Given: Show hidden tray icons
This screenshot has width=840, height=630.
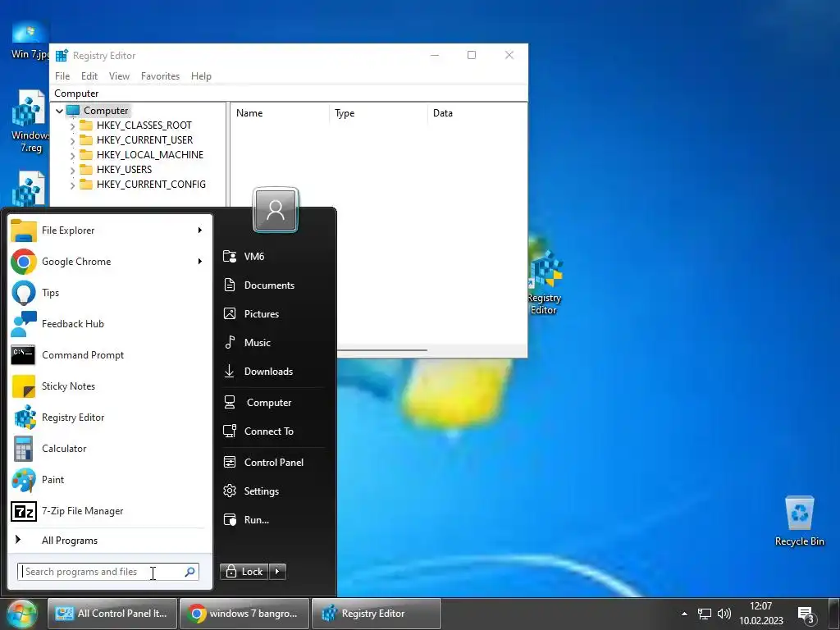Looking at the screenshot, I should click(x=684, y=614).
